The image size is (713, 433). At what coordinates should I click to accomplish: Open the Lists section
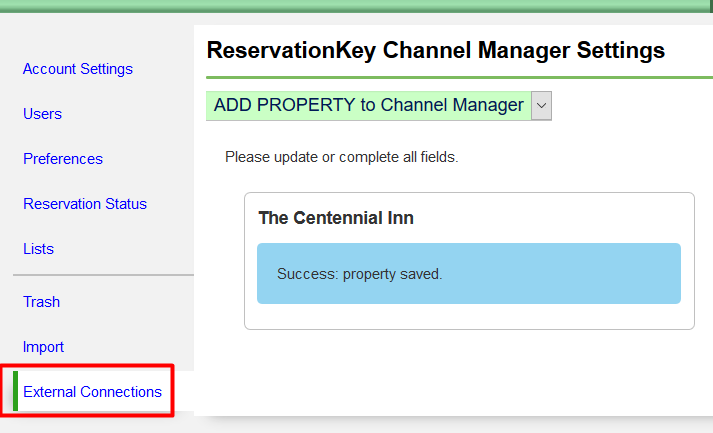38,249
